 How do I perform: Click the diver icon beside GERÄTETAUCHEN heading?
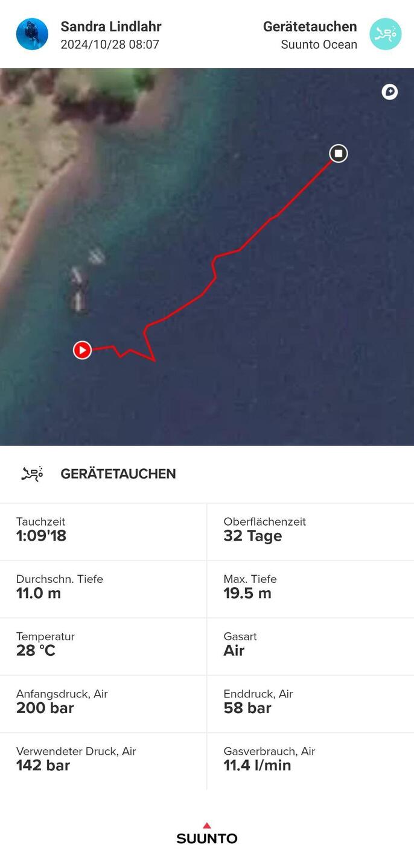[x=32, y=474]
